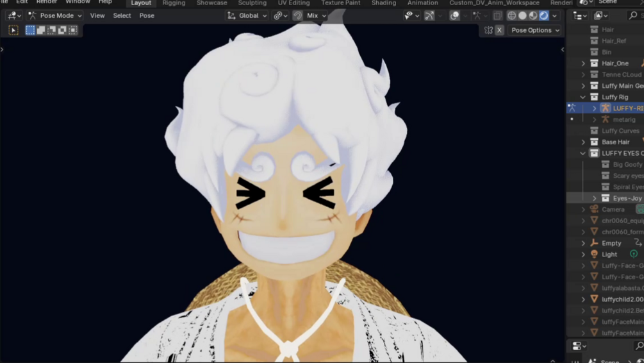Switch to Material Preview shading
This screenshot has height=363, width=644.
(x=533, y=15)
